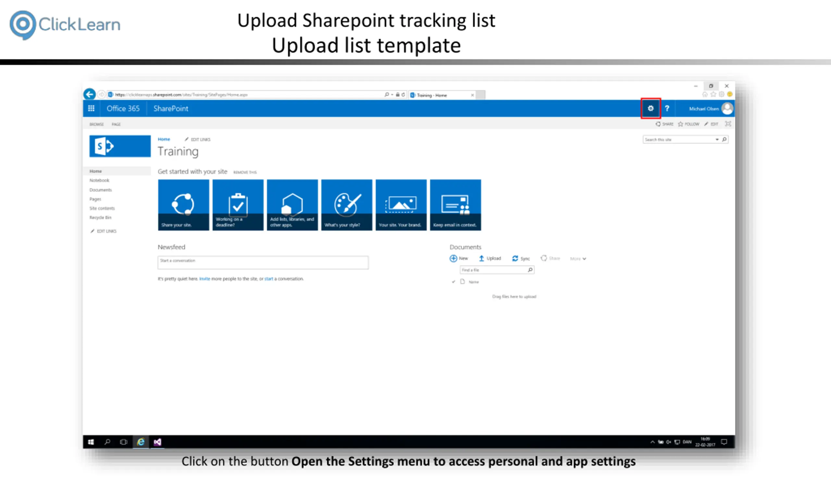Click EDIT LINKS next to Home breadcrumb
Viewport: 831px width, 504px height.
[x=198, y=139]
